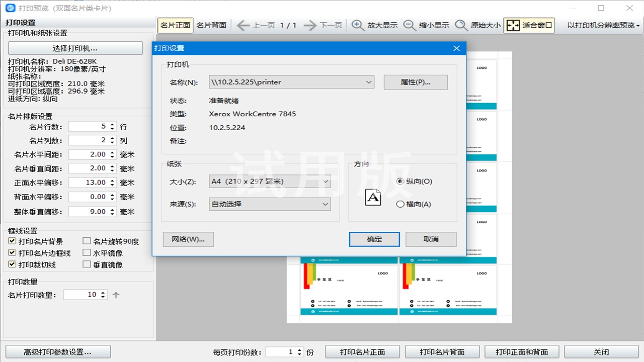This screenshot has width=644, height=362.
Task: Disable the 打印裁切线 checkbox
Action: (12, 264)
